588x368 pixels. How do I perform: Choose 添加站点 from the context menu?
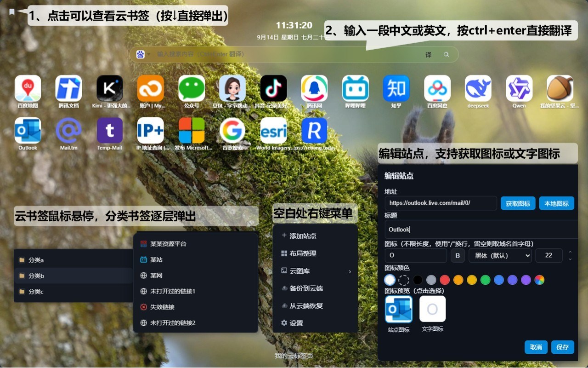[x=315, y=236]
